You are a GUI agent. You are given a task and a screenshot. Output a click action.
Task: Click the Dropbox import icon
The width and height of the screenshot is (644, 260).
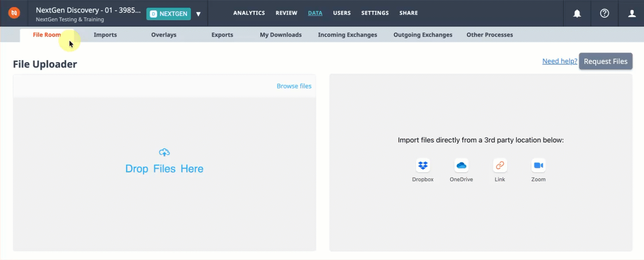[x=423, y=165]
